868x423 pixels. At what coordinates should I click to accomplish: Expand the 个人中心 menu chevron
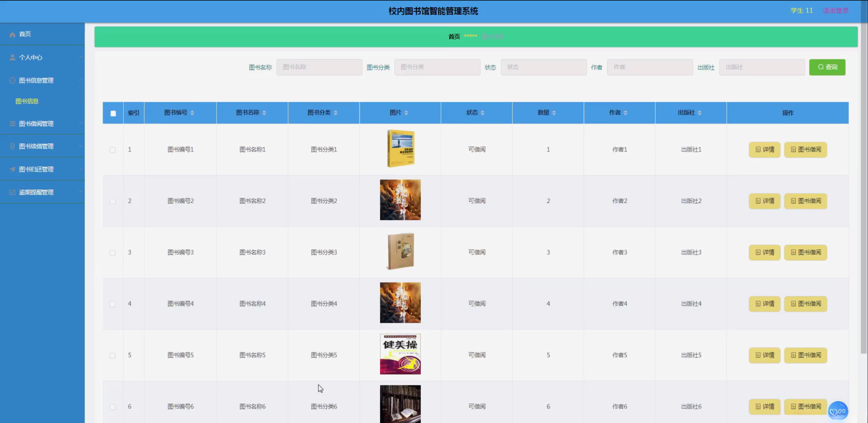pos(80,57)
